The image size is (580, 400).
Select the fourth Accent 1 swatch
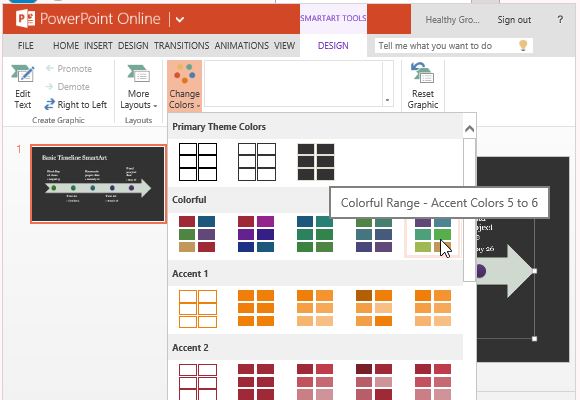374,308
